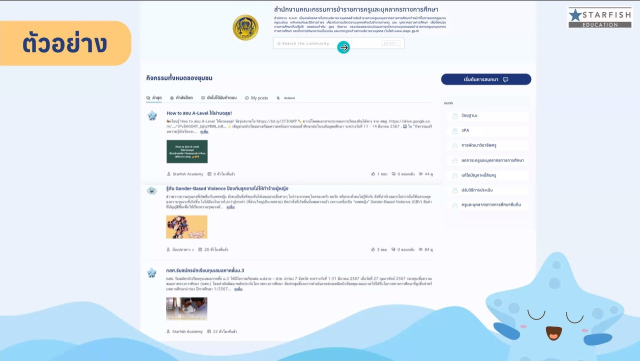Open the tab right of My posts
The width and height of the screenshot is (640, 361).
286,98
